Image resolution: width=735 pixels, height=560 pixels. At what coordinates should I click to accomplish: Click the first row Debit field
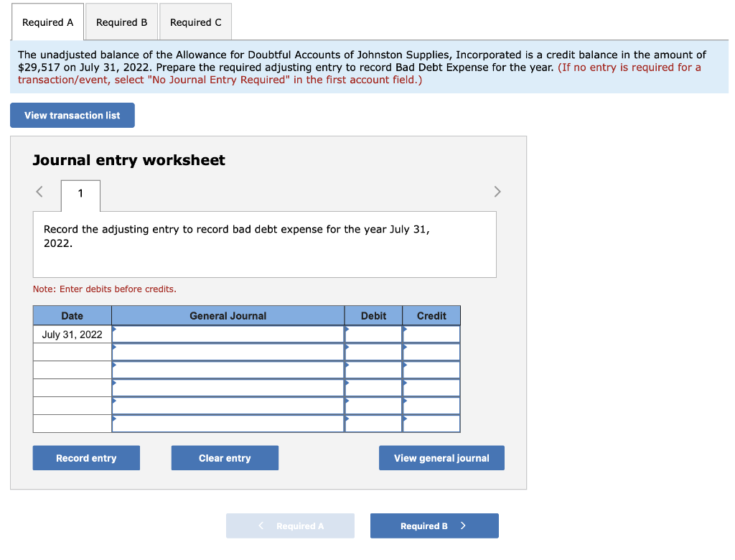point(373,334)
